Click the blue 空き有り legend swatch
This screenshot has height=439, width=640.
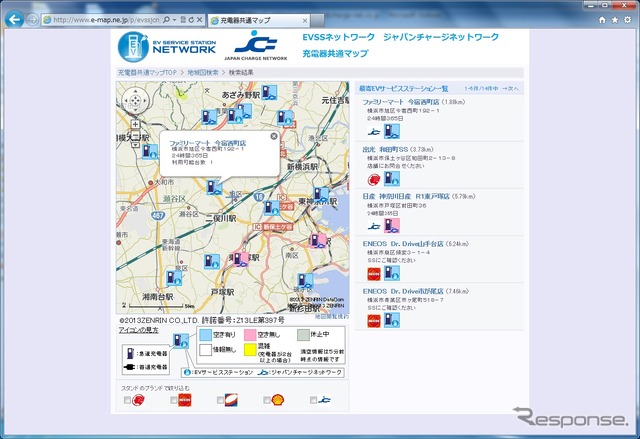(x=205, y=335)
